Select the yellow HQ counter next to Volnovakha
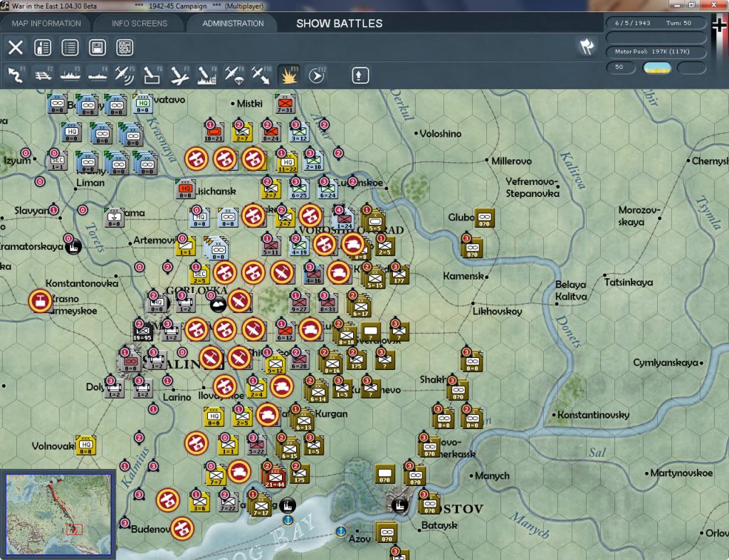 tap(86, 445)
